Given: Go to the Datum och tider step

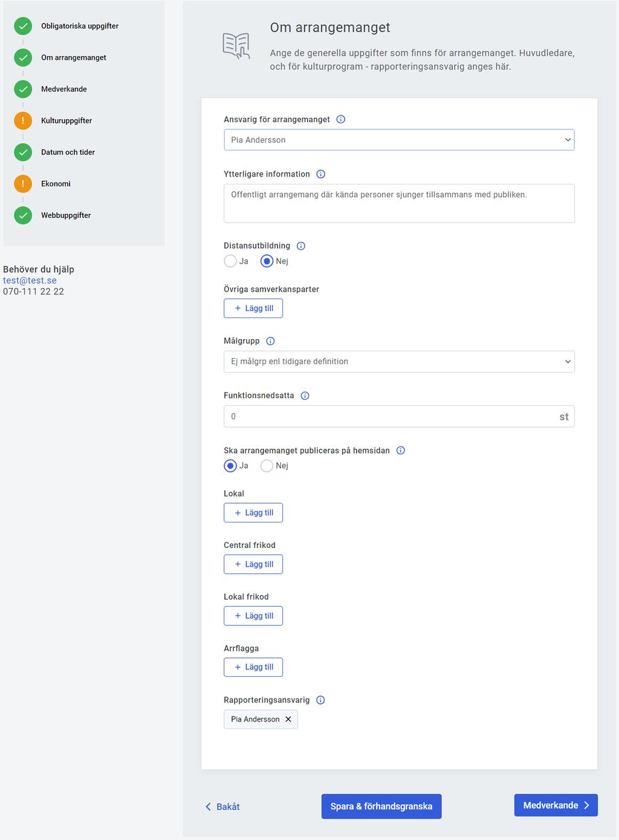Looking at the screenshot, I should [x=68, y=152].
